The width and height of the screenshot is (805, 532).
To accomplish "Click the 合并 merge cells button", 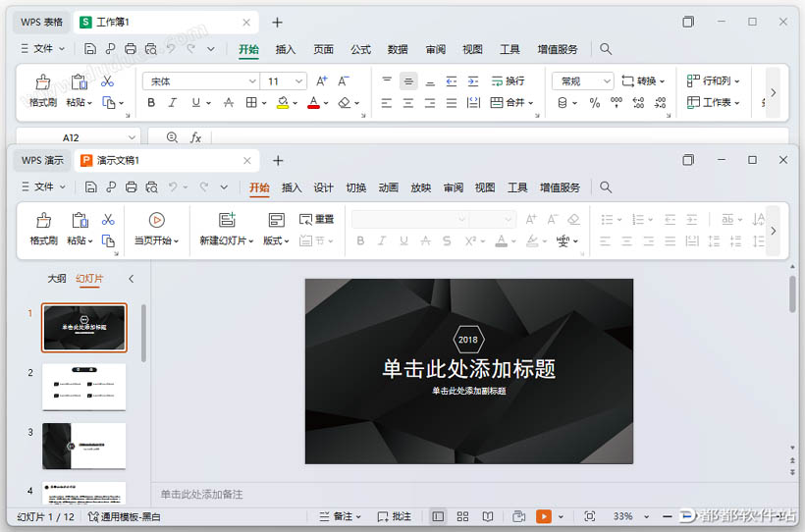I will [x=511, y=103].
